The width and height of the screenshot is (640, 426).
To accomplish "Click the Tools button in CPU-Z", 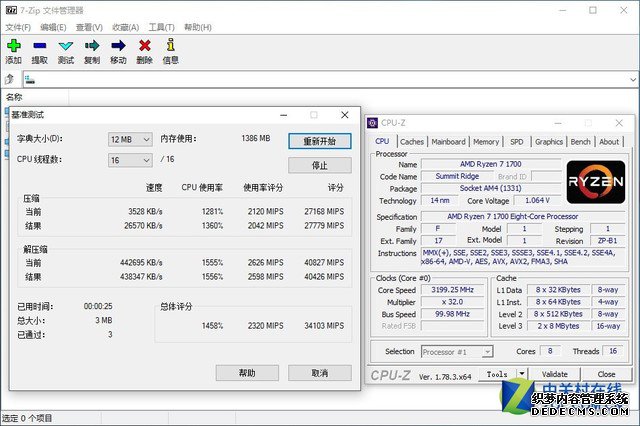I will tap(497, 374).
